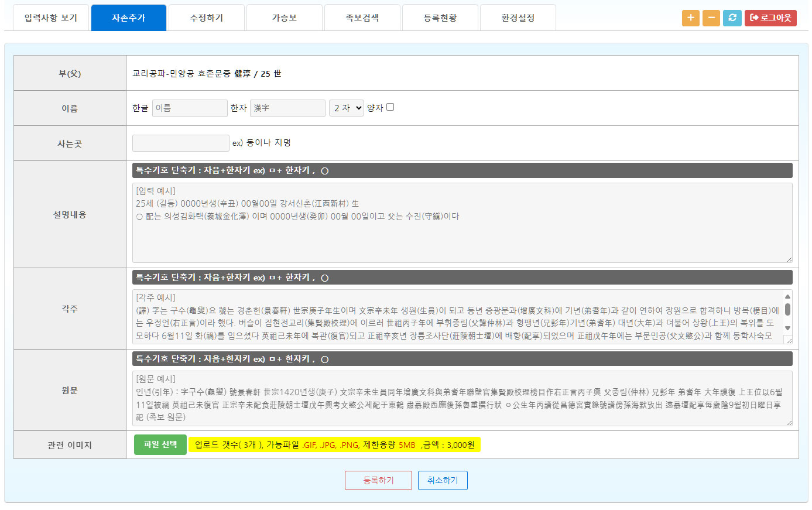The height and width of the screenshot is (510, 812).
Task: Open the 환경설정 settings tab
Action: [x=518, y=18]
